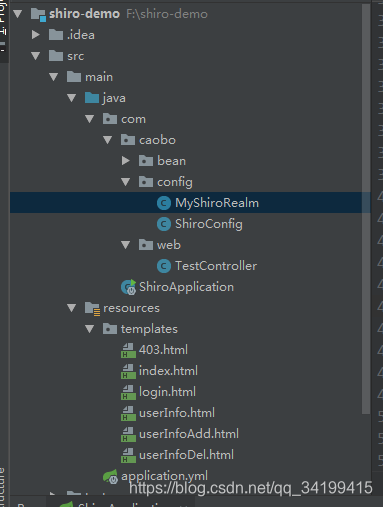Collapse the templates folder arrow
The width and height of the screenshot is (383, 507).
point(90,329)
